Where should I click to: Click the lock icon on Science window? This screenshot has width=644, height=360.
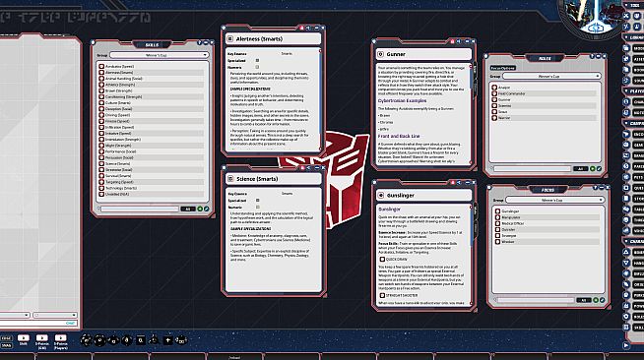[x=302, y=168]
